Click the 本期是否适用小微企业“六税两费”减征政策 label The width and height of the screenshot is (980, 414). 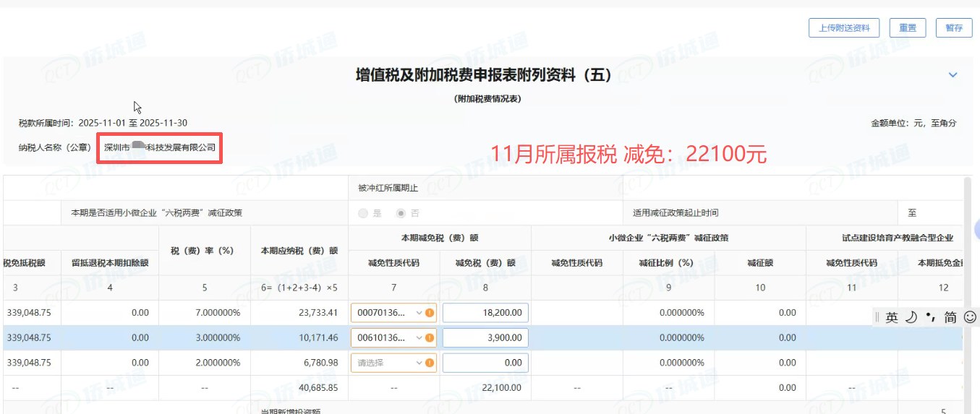tap(156, 213)
